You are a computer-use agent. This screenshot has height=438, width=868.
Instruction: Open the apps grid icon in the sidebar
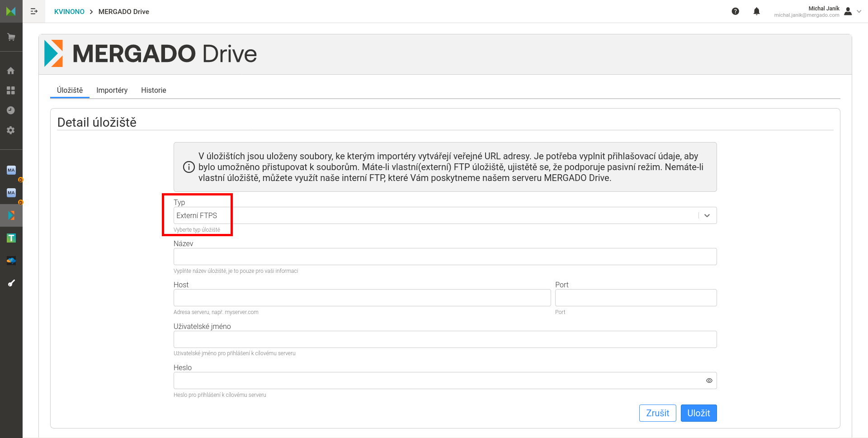11,90
